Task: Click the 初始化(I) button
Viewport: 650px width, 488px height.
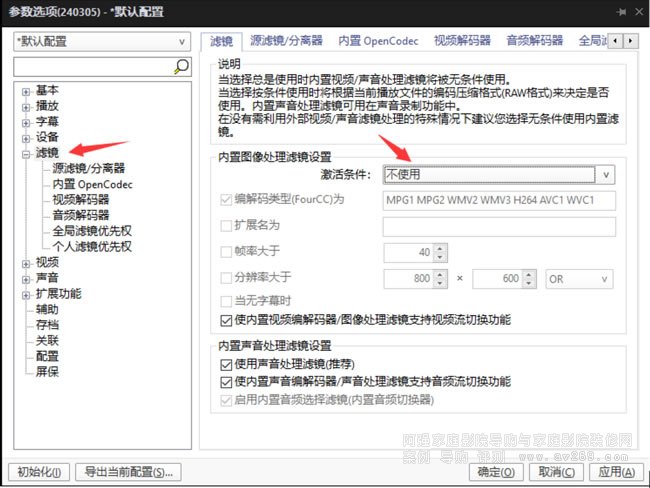Action: [x=41, y=471]
